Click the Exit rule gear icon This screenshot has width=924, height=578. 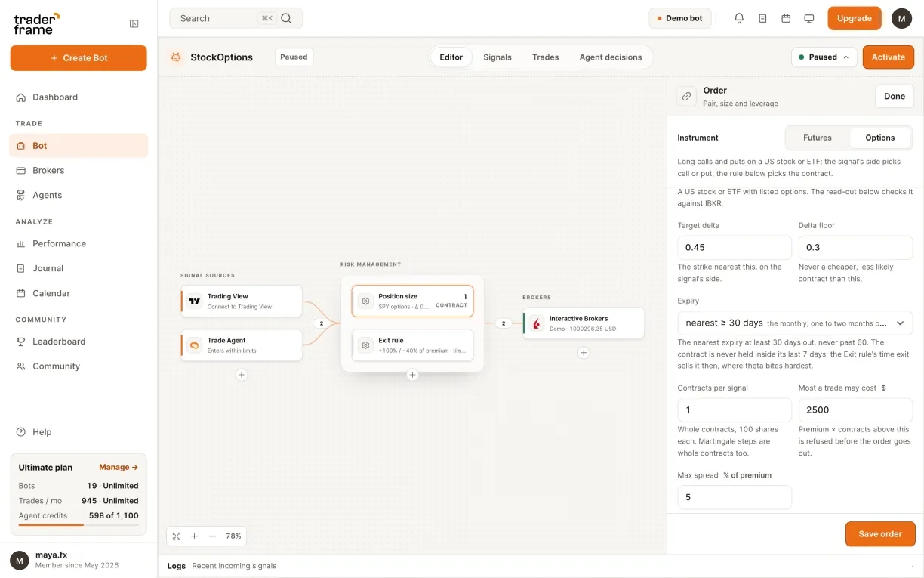[365, 345]
